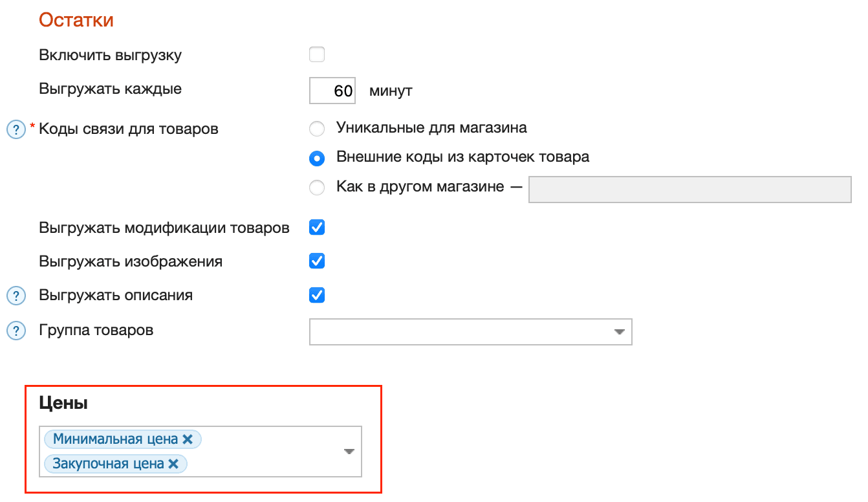
Task: Open help for "Коды связи для товаров"
Action: (x=16, y=129)
